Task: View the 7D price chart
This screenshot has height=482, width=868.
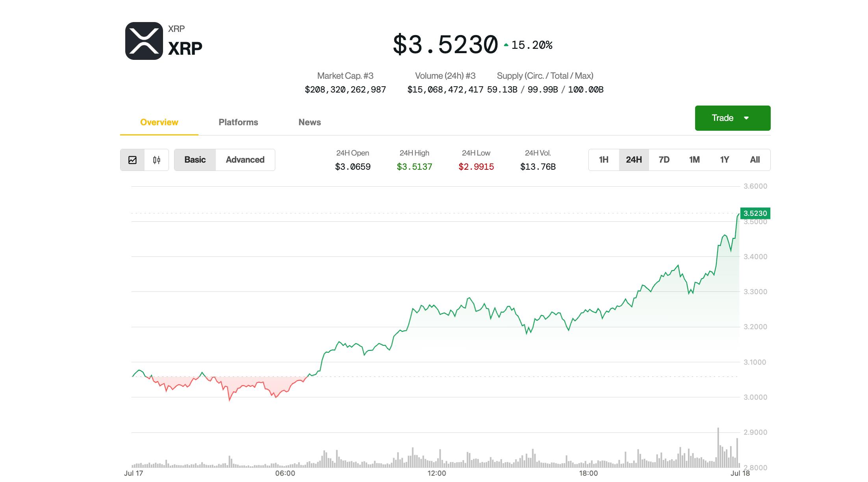Action: 664,160
